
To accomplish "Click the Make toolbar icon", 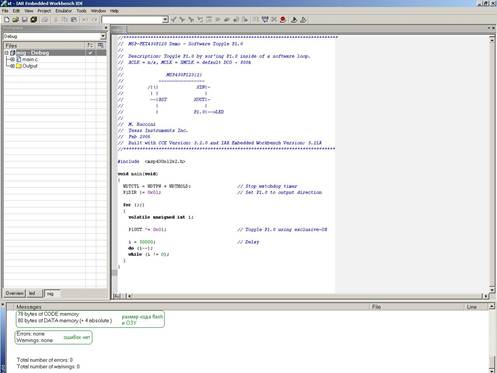I will (x=265, y=20).
